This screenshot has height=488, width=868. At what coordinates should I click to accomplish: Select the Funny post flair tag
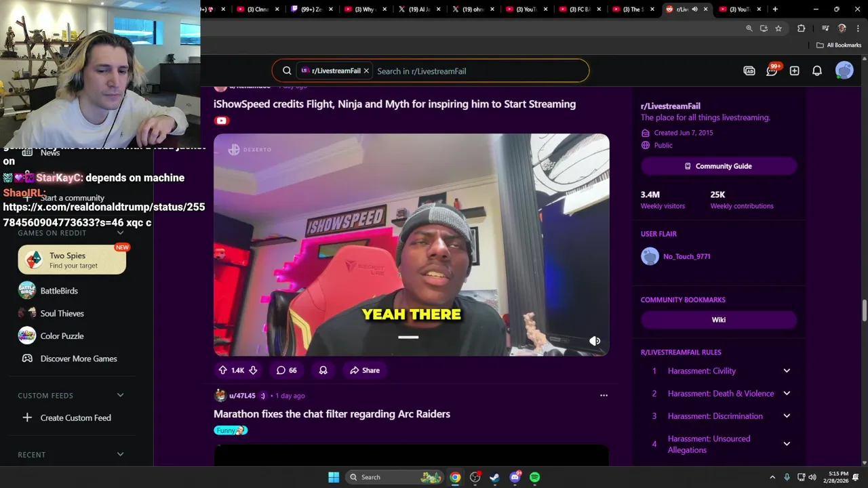[231, 430]
